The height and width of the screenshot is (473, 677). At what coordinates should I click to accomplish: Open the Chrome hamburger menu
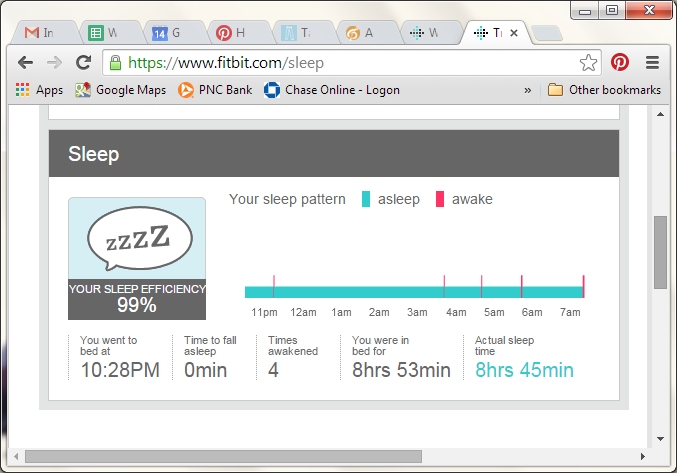652,62
